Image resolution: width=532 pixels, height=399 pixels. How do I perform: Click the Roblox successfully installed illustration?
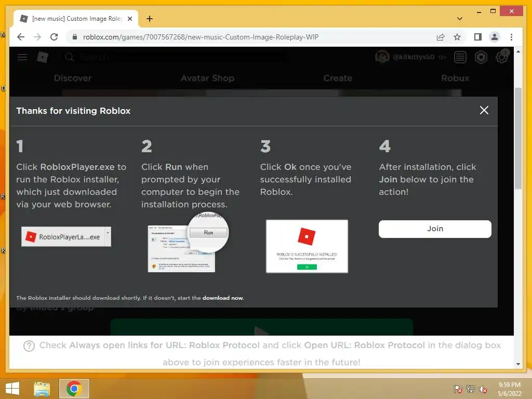tap(307, 246)
